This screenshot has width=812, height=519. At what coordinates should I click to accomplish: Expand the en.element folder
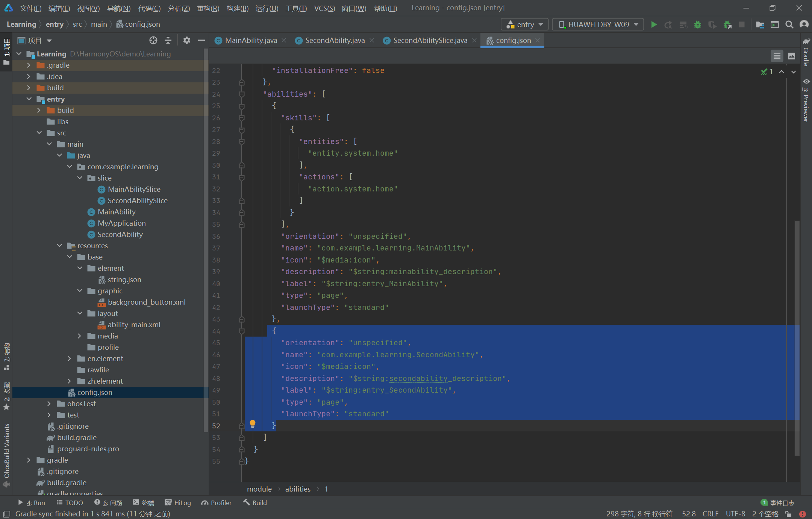point(70,359)
